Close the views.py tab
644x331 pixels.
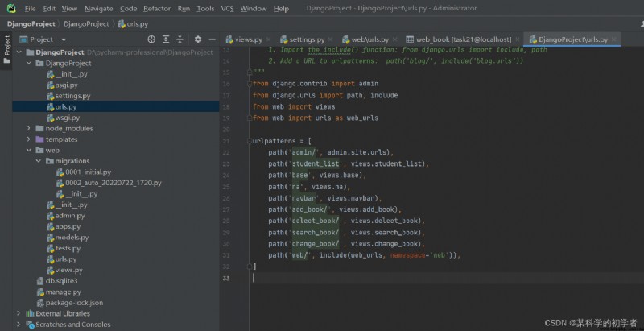click(x=269, y=39)
